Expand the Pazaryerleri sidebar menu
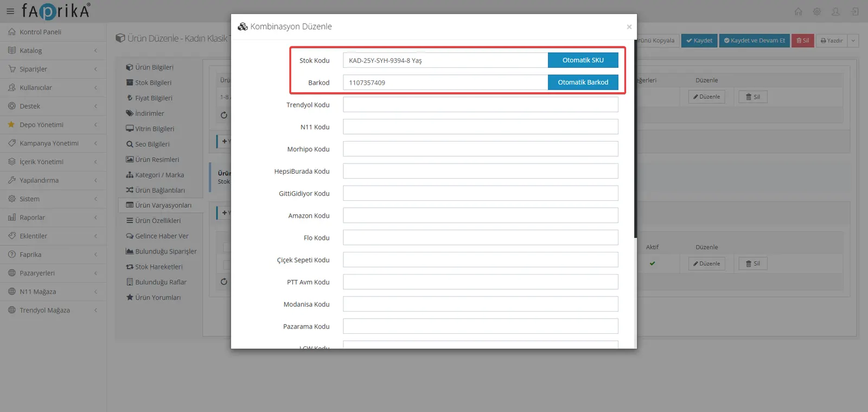 pos(53,273)
